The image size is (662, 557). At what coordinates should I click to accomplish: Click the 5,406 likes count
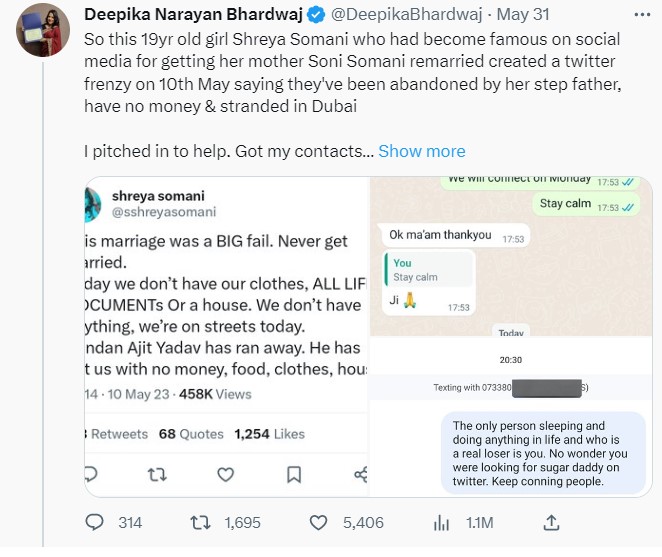click(x=362, y=523)
